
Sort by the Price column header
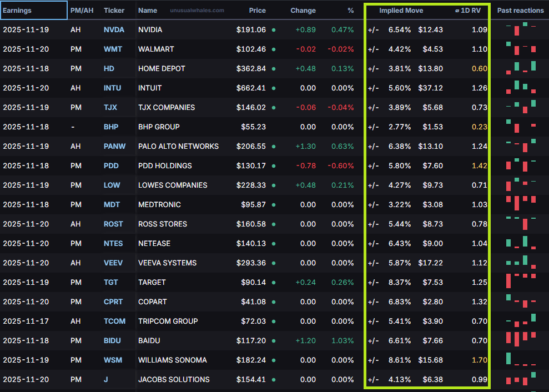[258, 11]
